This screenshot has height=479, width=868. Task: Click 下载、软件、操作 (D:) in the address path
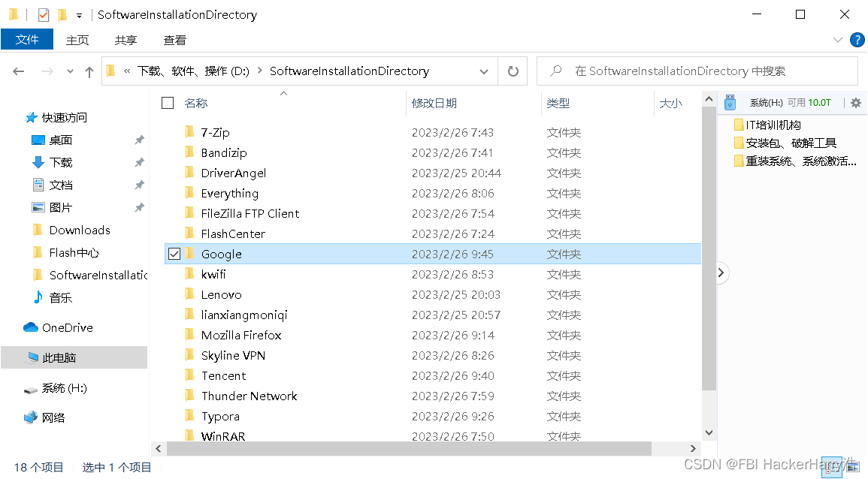coord(193,71)
